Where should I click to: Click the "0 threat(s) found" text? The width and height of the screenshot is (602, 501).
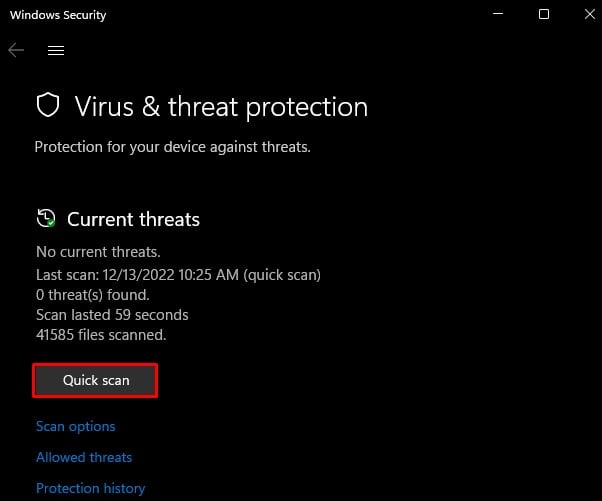(93, 294)
